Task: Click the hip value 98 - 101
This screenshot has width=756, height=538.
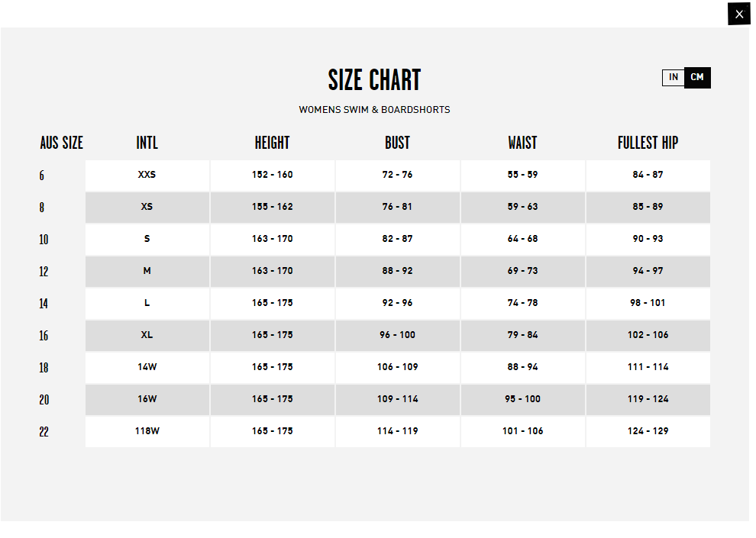Action: 648,303
